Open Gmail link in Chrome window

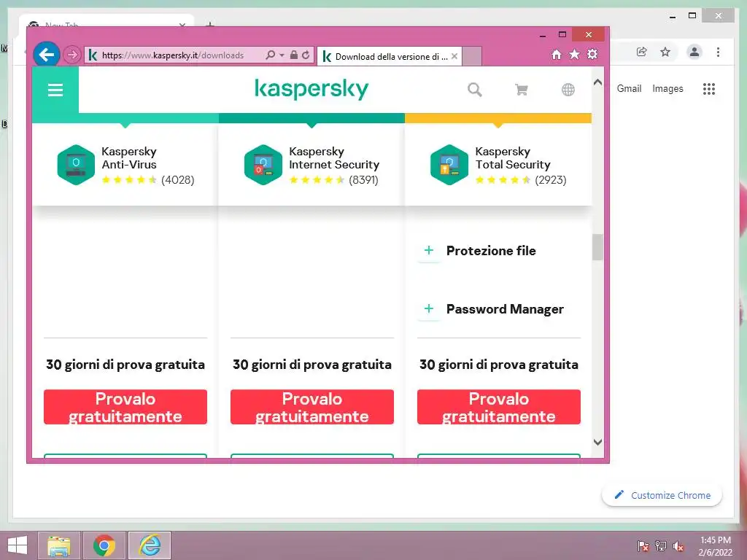629,88
